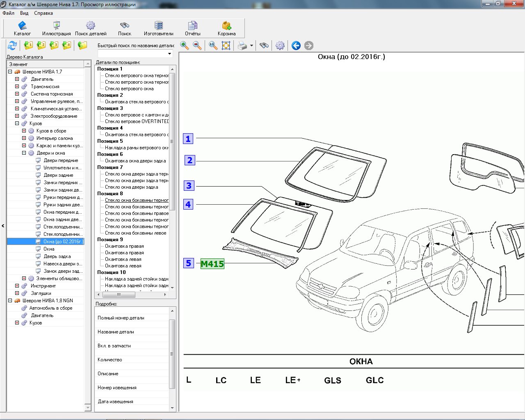Click the printer icon
This screenshot has height=420, width=525.
242,46
